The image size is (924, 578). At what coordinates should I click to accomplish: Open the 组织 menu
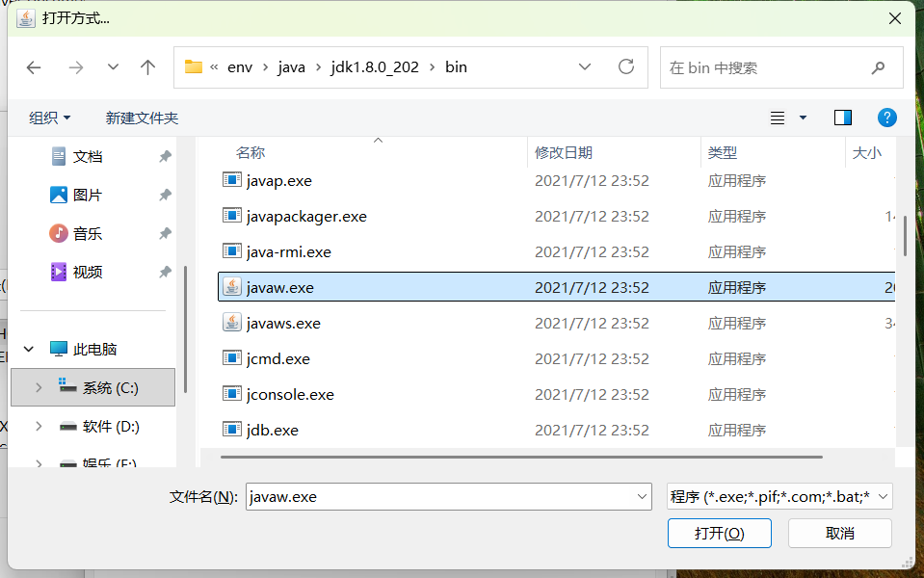point(49,118)
